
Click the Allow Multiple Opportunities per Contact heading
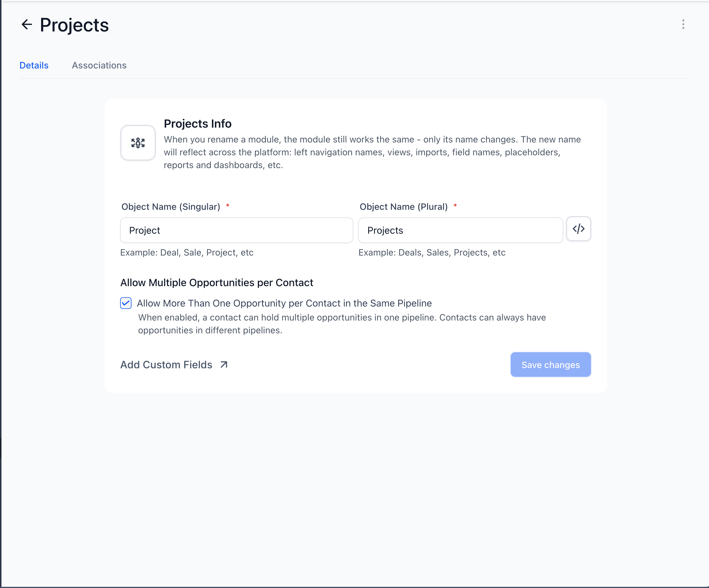pyautogui.click(x=217, y=283)
